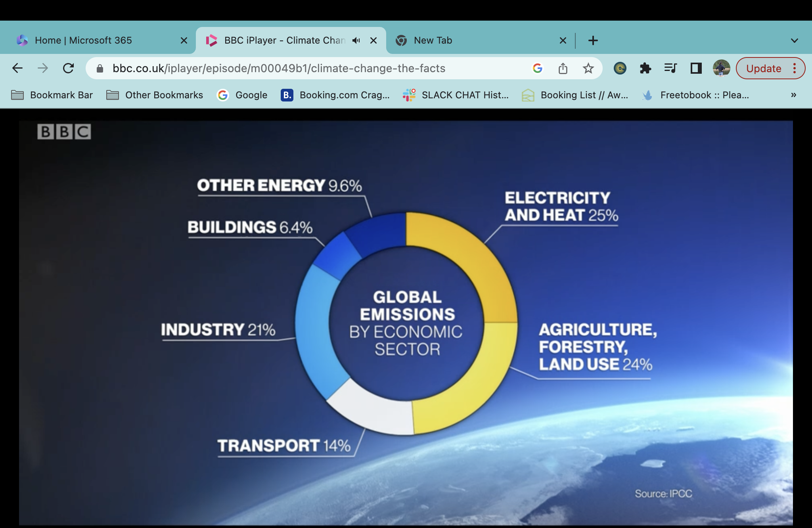812x528 pixels.
Task: Switch to the New Tab tab
Action: pos(433,40)
